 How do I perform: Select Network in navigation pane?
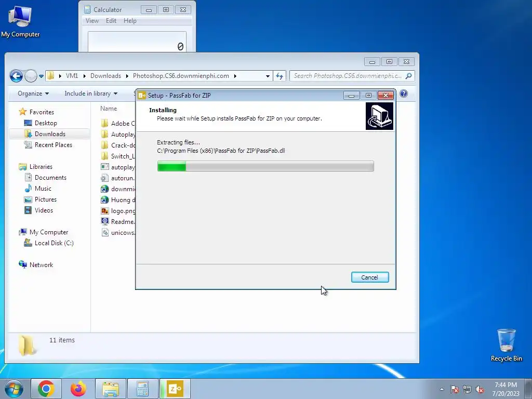pyautogui.click(x=41, y=264)
